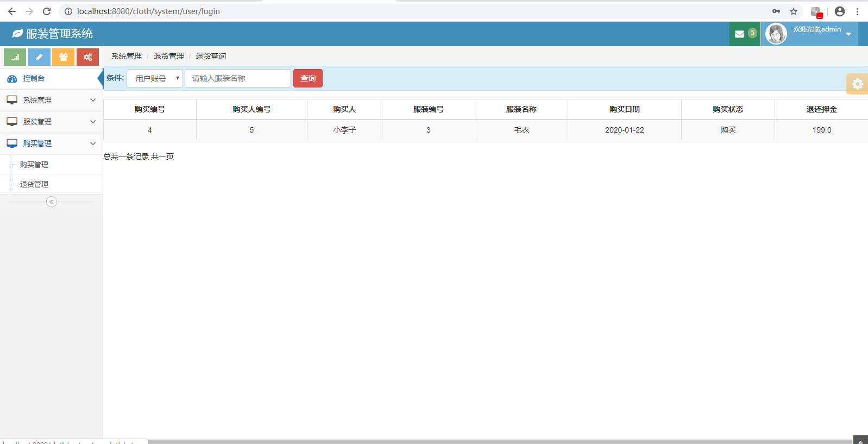This screenshot has height=444, width=868.
Task: Select 退货管理 submenu item
Action: pos(34,184)
